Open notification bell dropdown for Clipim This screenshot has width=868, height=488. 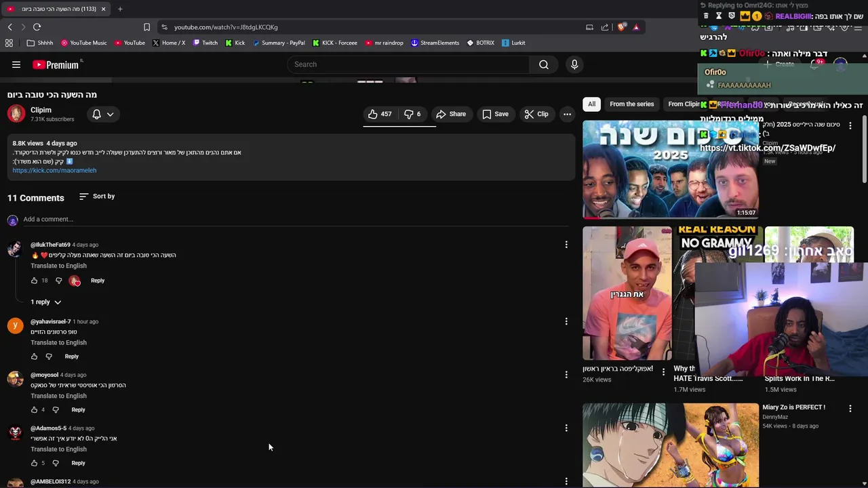[x=103, y=115]
